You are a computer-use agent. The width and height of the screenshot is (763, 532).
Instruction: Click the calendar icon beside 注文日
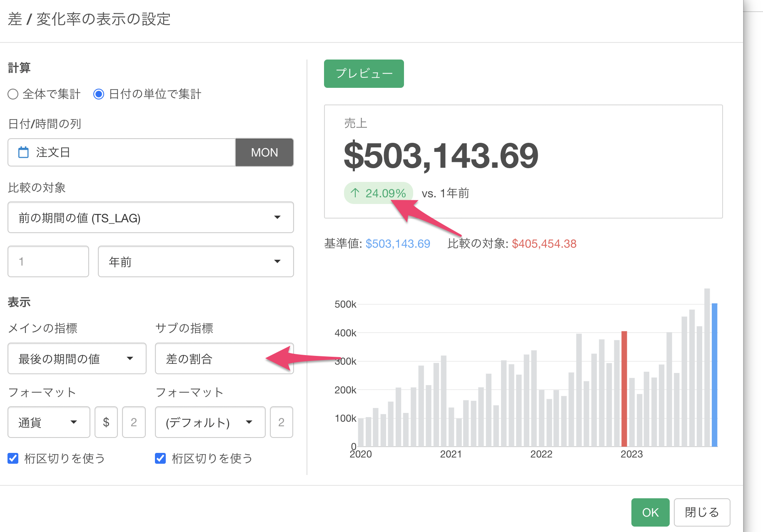pos(23,152)
